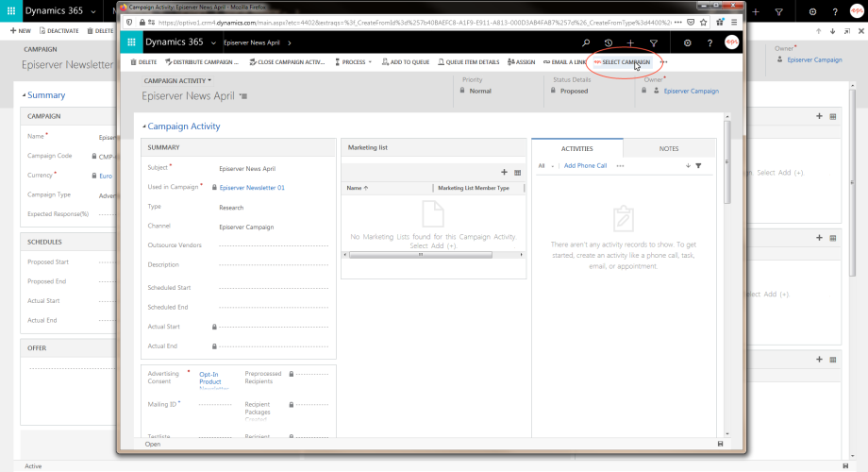The image size is (868, 472).
Task: Click the Description field
Action: point(274,265)
